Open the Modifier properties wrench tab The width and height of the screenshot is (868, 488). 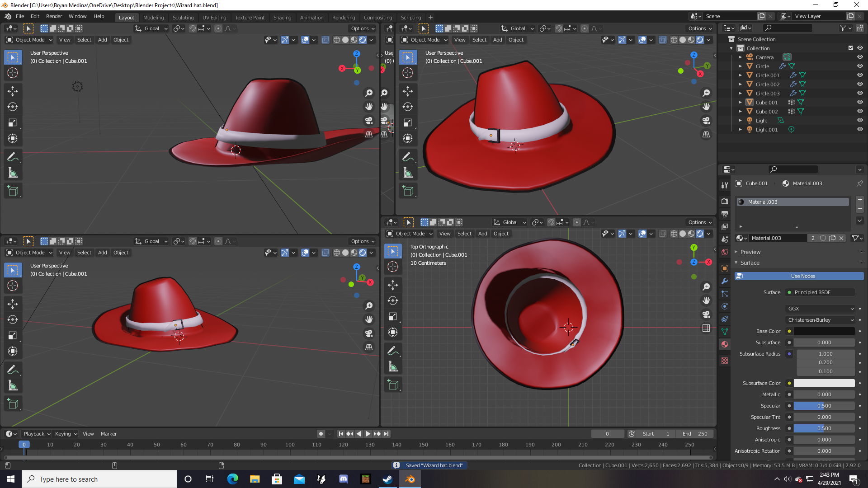coord(725,281)
